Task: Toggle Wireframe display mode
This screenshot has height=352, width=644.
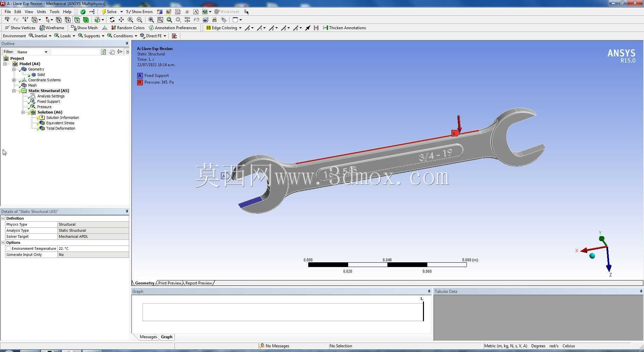Action: 52,28
